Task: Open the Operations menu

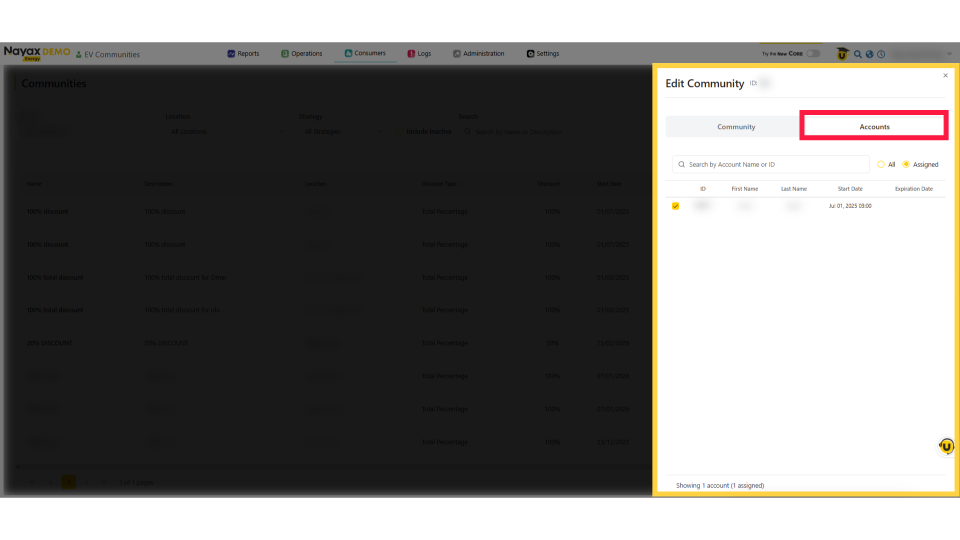Action: click(x=302, y=54)
